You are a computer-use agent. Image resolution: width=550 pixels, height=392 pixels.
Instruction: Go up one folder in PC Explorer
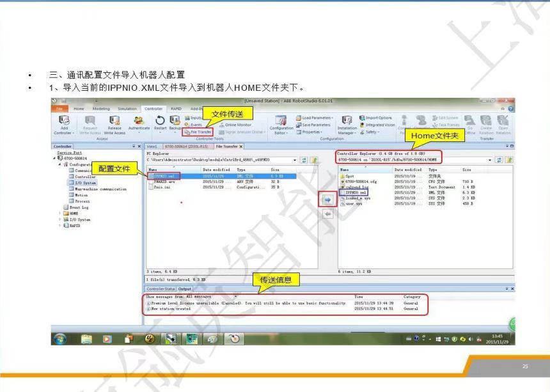click(x=314, y=160)
